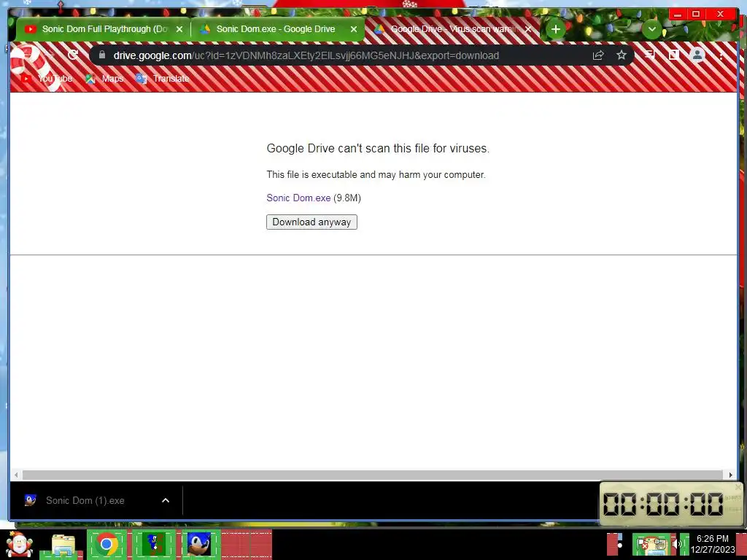747x560 pixels.
Task: Toggle the side panel icon
Action: pyautogui.click(x=673, y=55)
